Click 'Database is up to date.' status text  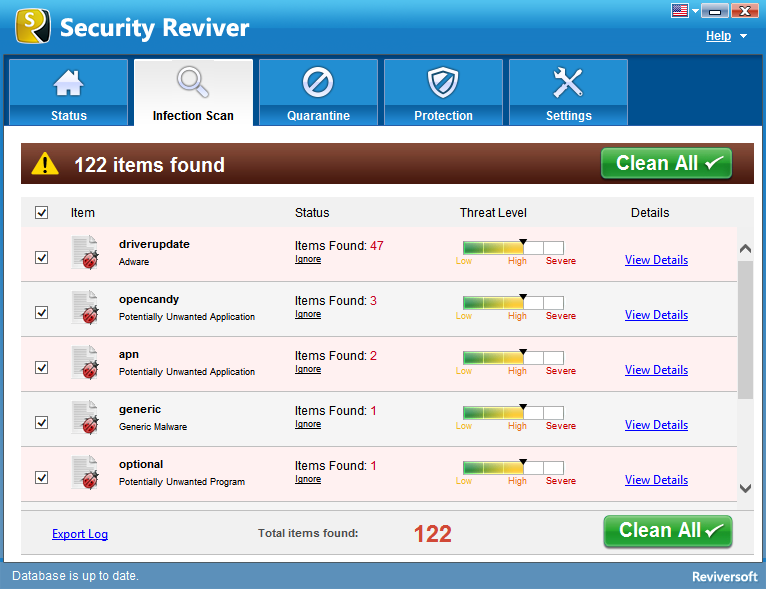click(75, 576)
